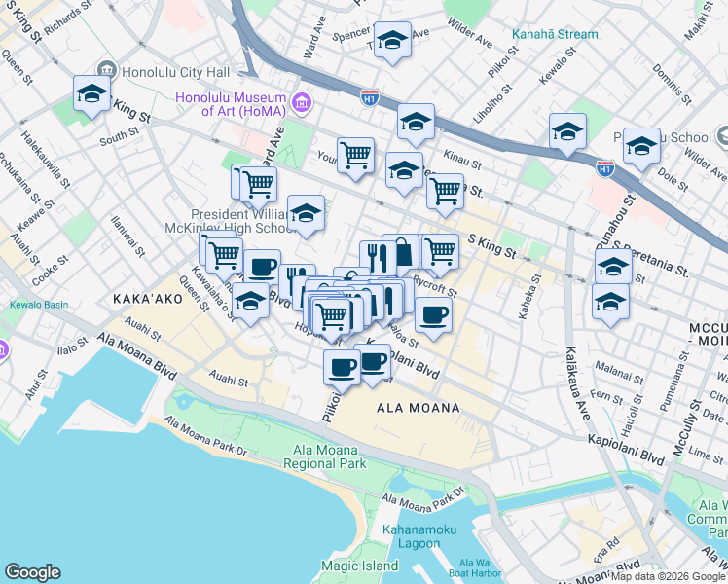
Task: Select the Dominis St label
Action: pyautogui.click(x=672, y=85)
